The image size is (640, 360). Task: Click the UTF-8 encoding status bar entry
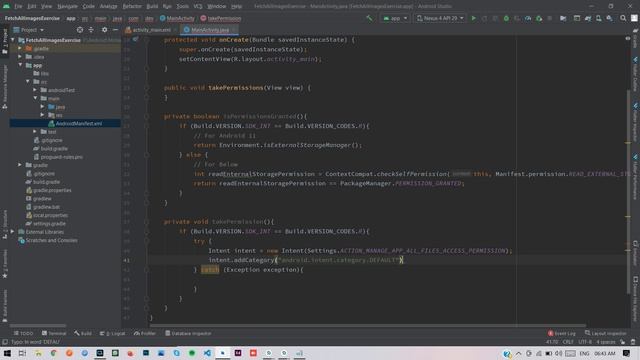point(584,342)
